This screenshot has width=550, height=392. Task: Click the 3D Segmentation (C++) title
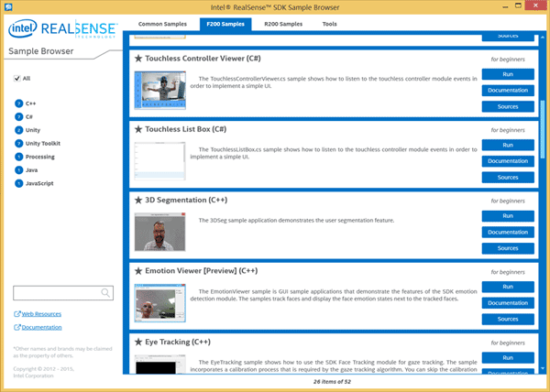[x=186, y=200]
